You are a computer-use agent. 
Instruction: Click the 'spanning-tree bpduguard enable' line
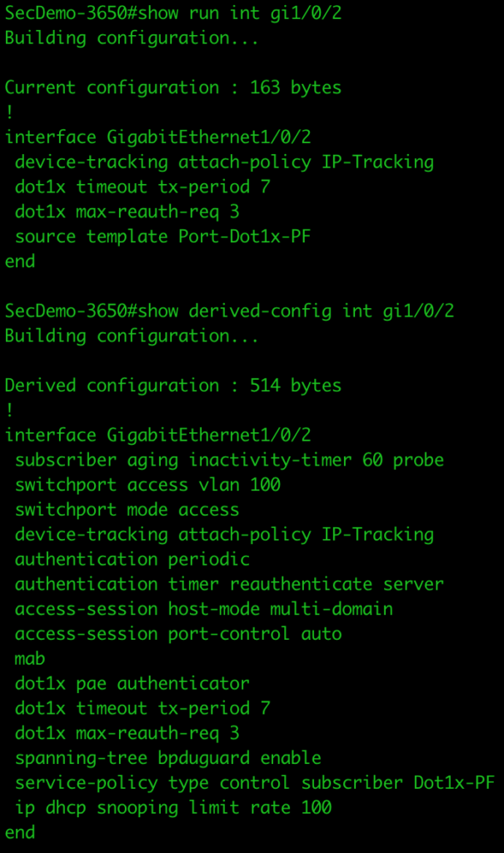coord(167,758)
